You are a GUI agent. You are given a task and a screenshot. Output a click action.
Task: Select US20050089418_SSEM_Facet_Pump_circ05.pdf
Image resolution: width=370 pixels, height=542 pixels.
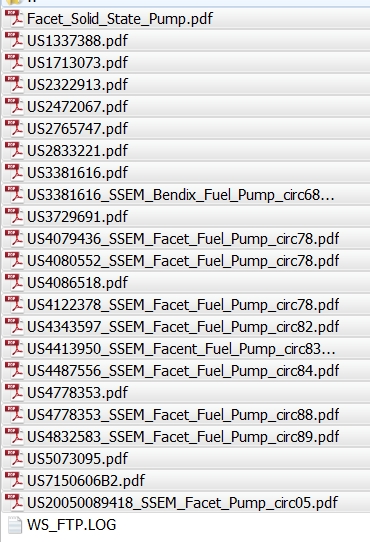pyautogui.click(x=186, y=503)
